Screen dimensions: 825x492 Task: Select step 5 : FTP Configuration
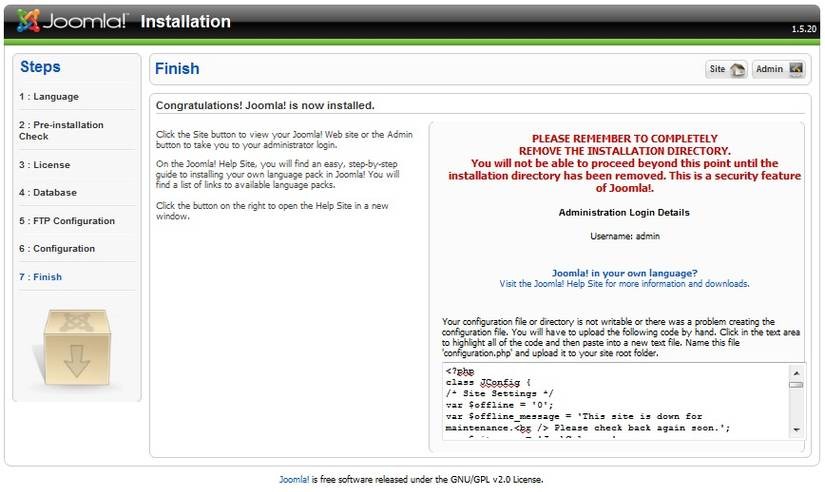(67, 221)
